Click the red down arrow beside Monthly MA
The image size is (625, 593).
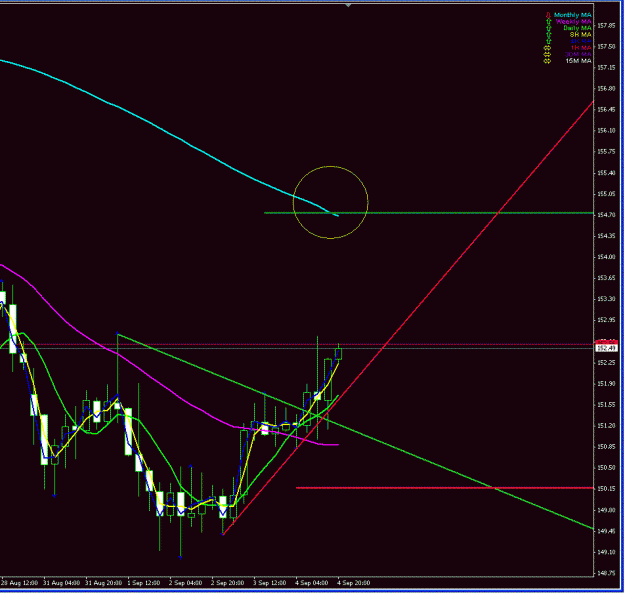(548, 15)
